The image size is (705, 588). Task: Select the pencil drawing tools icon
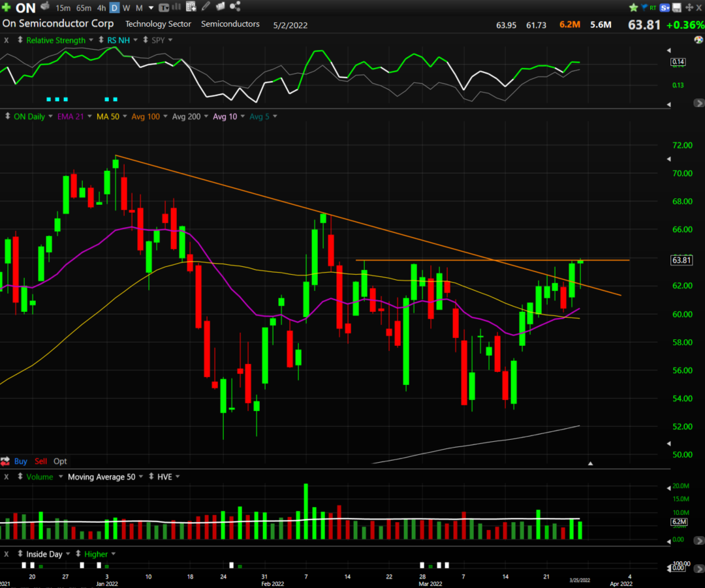tap(206, 7)
